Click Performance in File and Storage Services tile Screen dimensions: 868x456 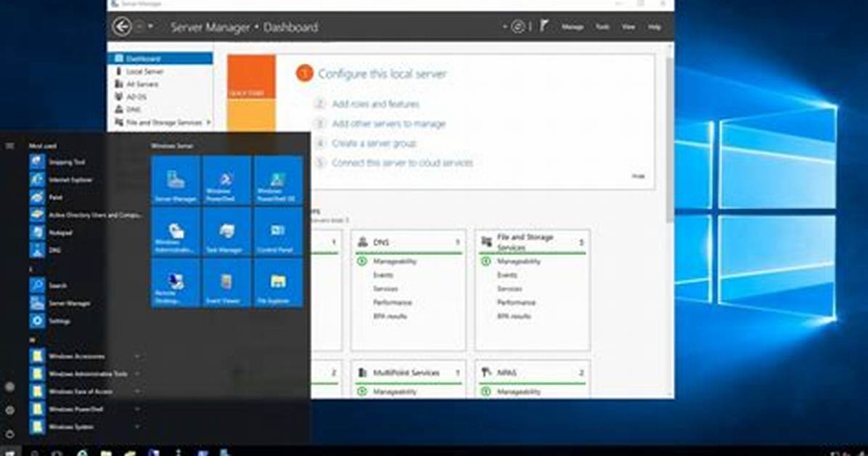point(517,303)
